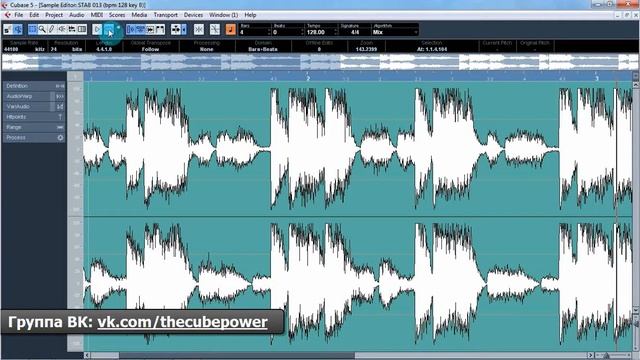Select the Play speaker tool
This screenshot has height=360, width=640.
point(62,29)
